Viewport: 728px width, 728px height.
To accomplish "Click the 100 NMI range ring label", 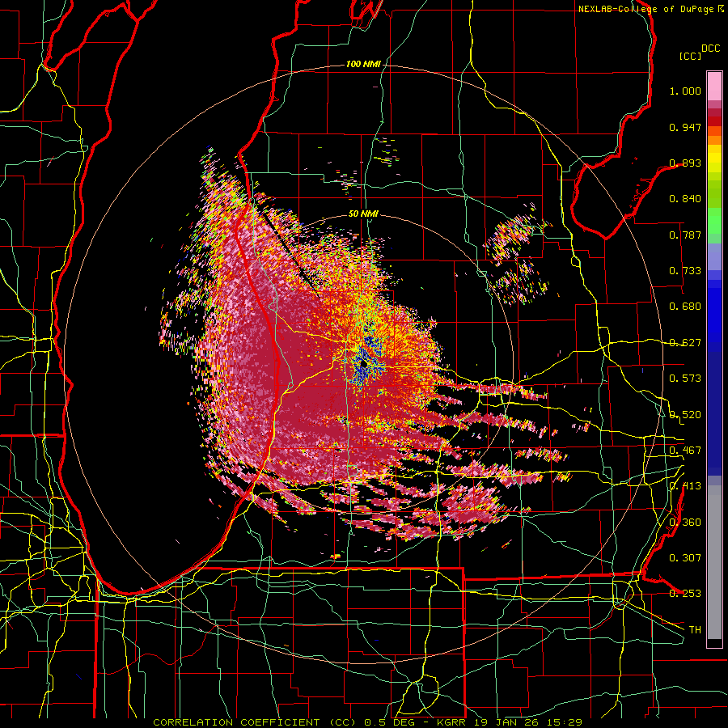I will pyautogui.click(x=362, y=64).
